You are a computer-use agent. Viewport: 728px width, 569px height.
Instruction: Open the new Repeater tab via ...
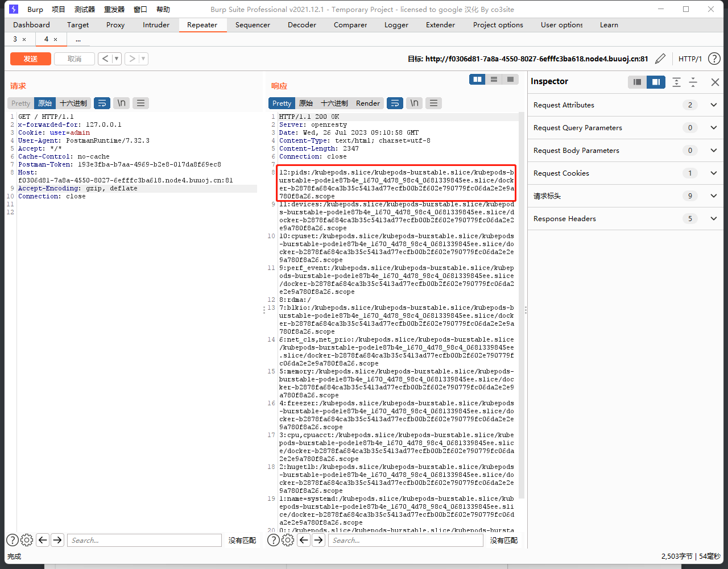[78, 39]
